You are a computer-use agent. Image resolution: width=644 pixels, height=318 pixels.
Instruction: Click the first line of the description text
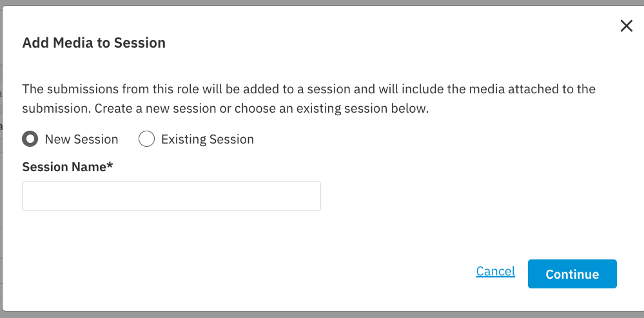pos(308,89)
